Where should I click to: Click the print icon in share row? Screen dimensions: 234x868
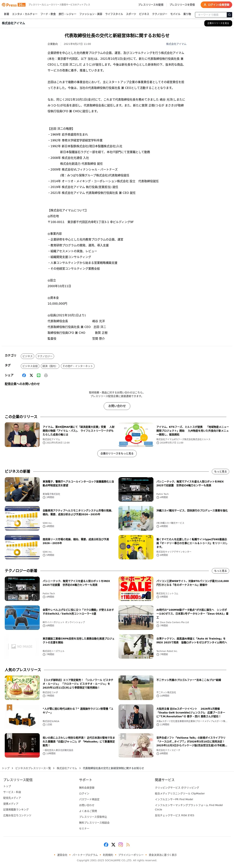click(x=46, y=375)
